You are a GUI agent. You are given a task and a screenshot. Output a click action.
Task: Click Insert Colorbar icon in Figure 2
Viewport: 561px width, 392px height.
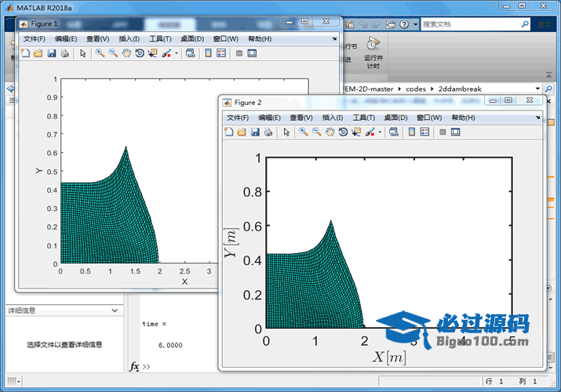coord(411,132)
